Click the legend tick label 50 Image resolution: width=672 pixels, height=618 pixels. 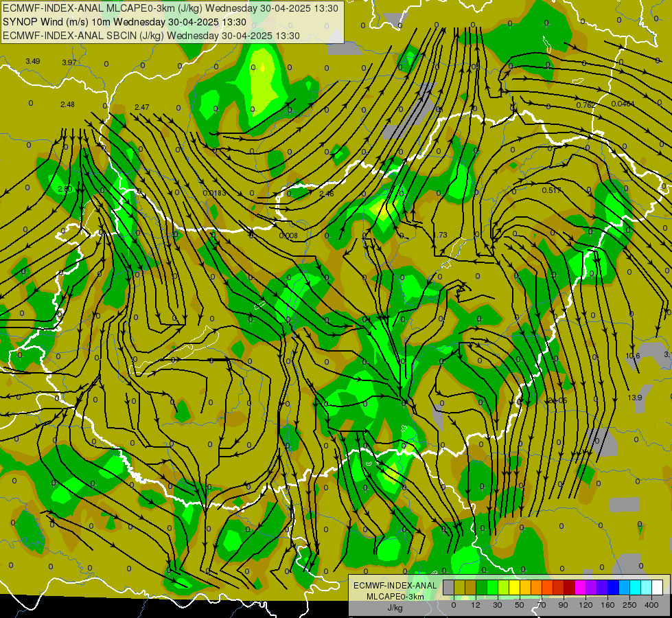(x=520, y=605)
